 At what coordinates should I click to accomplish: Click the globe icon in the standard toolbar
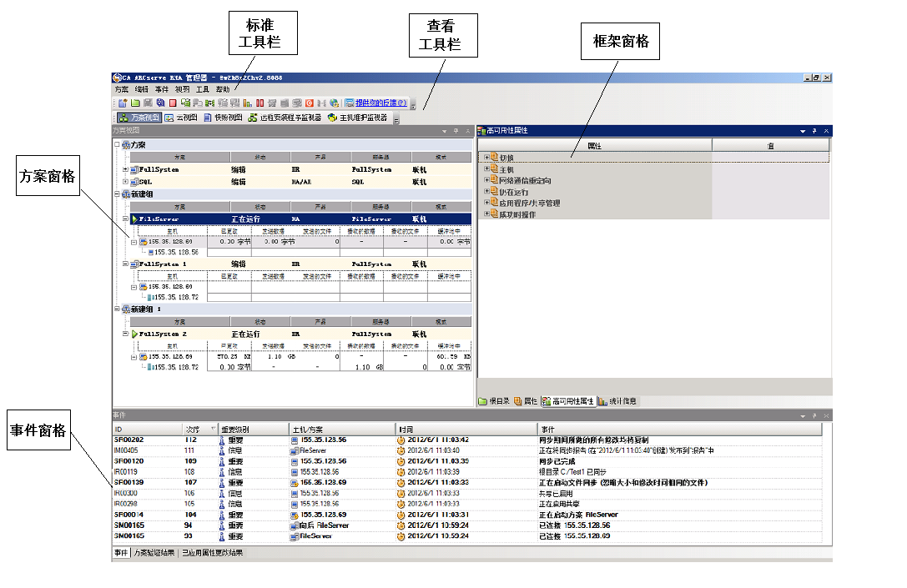334,103
